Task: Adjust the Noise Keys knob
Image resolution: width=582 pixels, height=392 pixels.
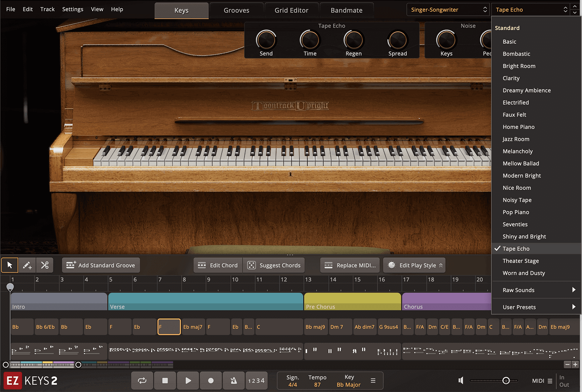Action: 446,40
